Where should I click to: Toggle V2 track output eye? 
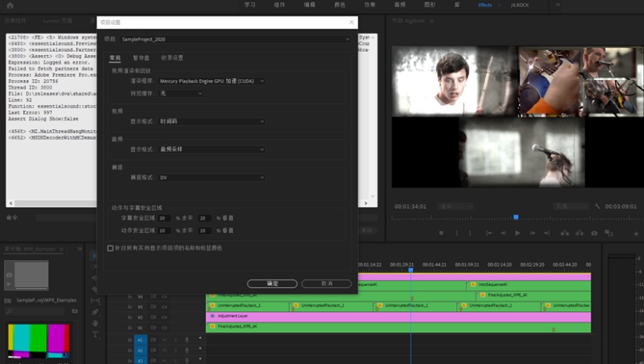[165, 317]
